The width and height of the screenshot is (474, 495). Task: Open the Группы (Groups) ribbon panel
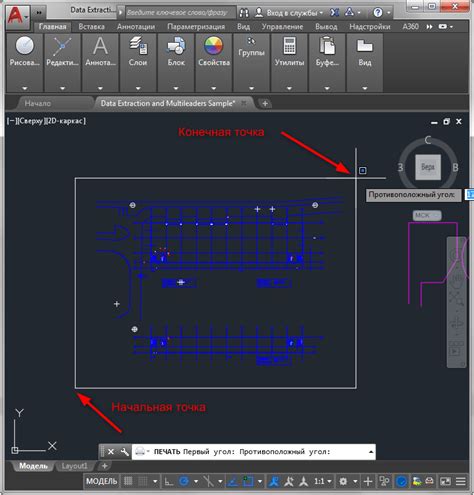[251, 62]
